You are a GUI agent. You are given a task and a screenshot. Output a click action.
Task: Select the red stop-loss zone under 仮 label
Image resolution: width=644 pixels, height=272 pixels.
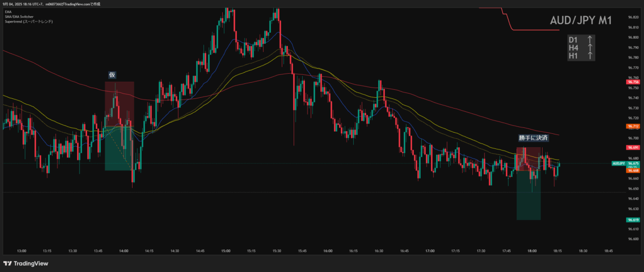tap(119, 103)
